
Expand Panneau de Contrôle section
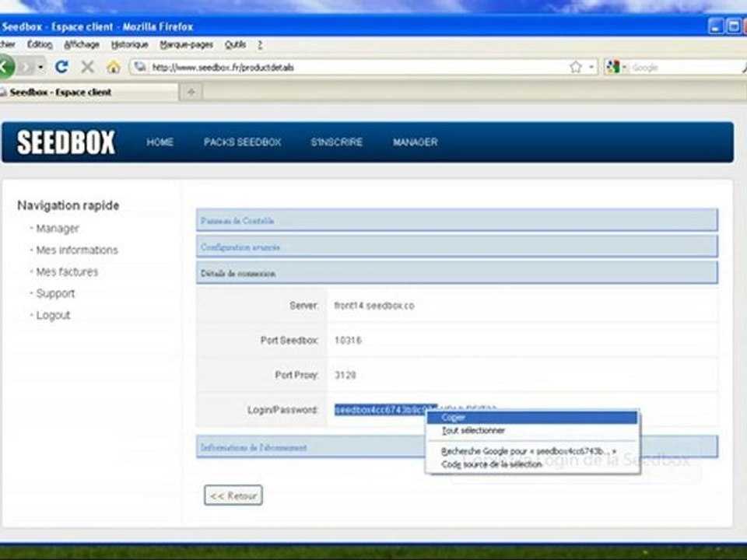tap(457, 220)
